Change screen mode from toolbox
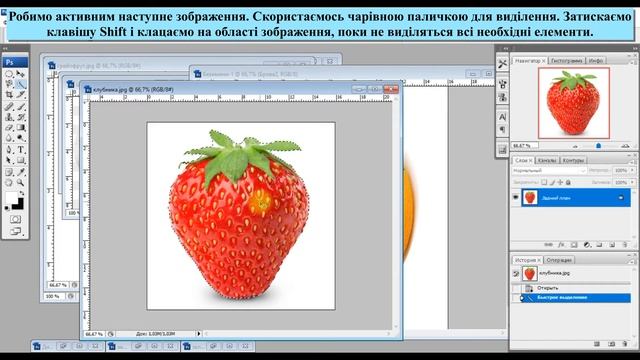 pos(15,231)
